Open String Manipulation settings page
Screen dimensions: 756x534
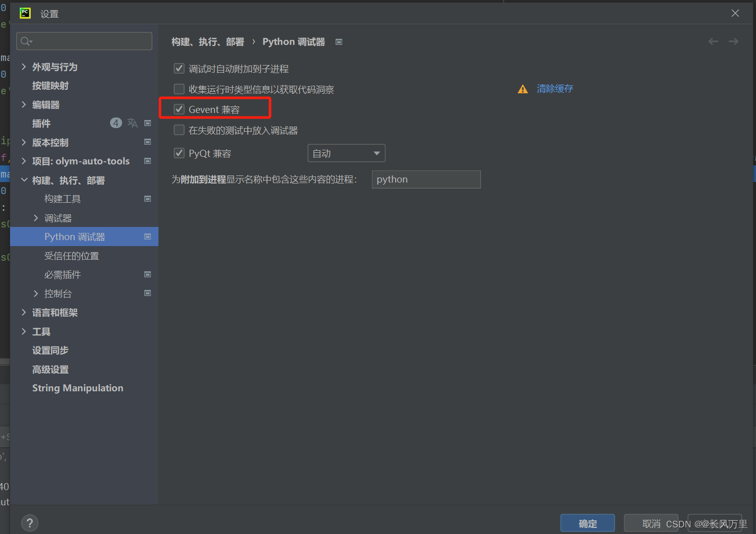pyautogui.click(x=78, y=388)
